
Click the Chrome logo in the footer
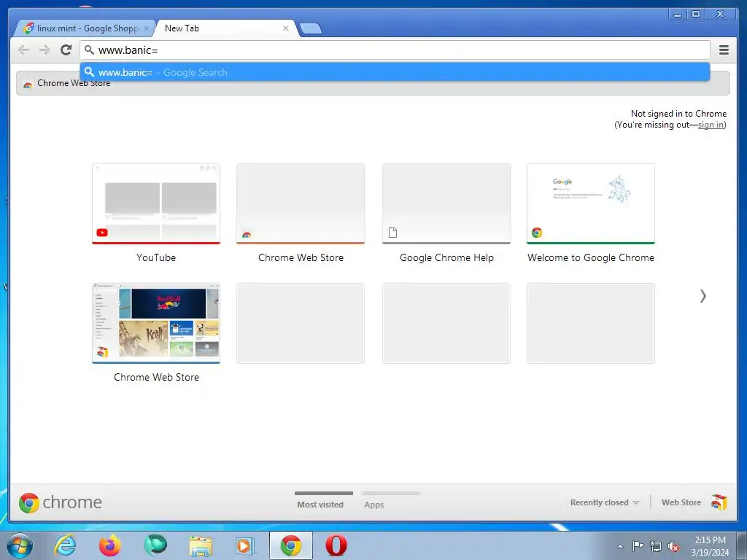pos(60,502)
